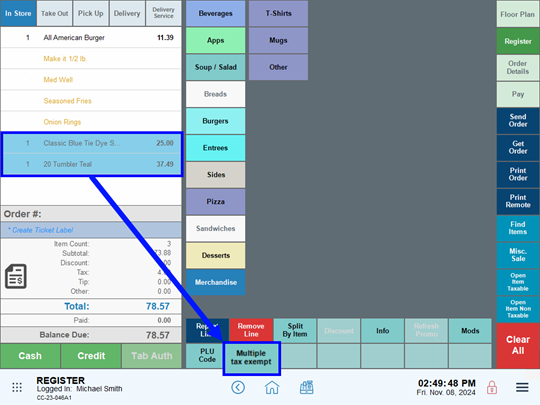Open the Burgers category

pos(216,121)
